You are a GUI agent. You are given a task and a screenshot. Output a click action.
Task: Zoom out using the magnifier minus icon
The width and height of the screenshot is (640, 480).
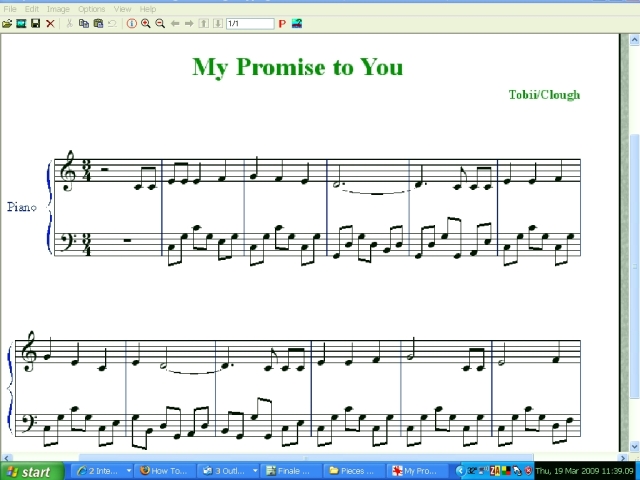160,23
